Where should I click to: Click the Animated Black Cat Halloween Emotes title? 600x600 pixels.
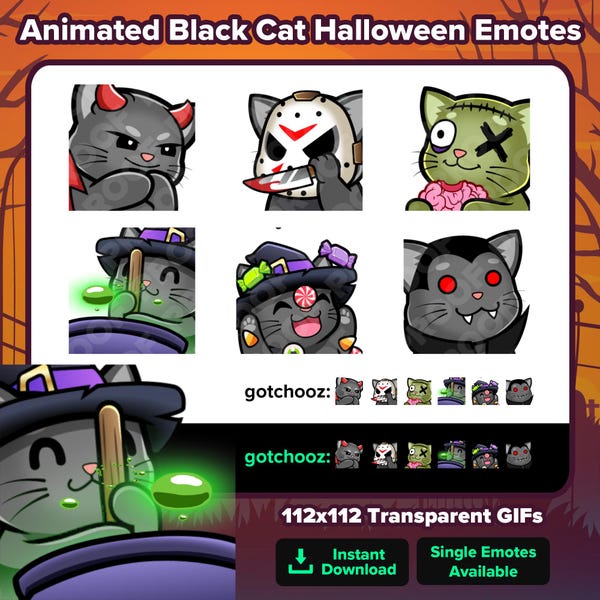click(301, 31)
